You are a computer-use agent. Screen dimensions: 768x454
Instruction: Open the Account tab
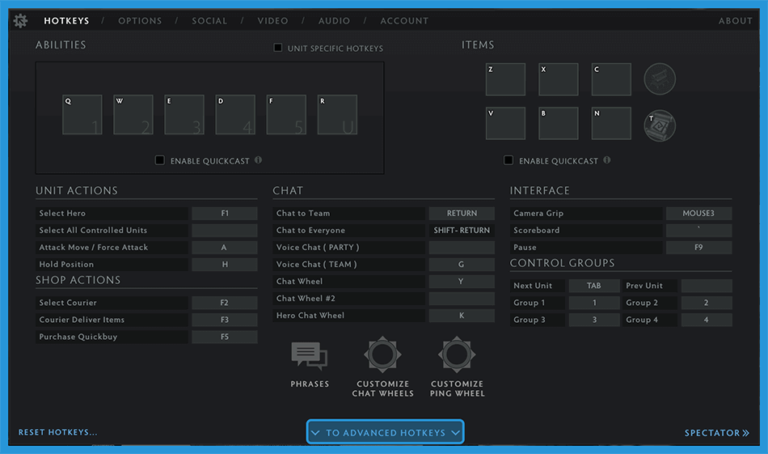[x=404, y=21]
